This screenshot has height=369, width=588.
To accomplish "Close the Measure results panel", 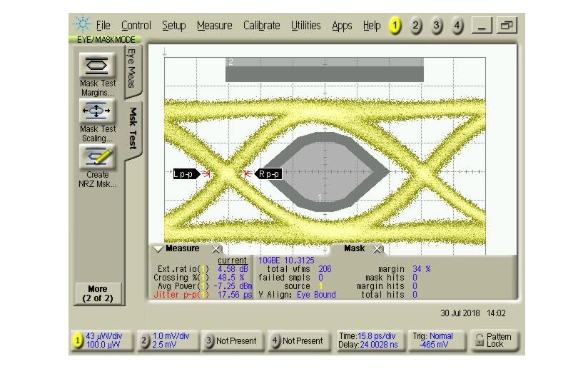I will 216,249.
